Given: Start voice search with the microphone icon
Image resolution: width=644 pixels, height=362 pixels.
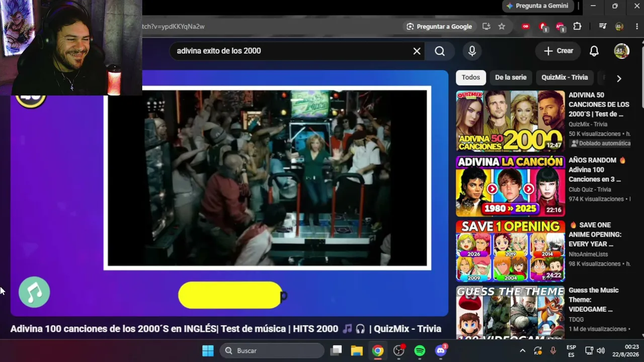Looking at the screenshot, I should (472, 51).
